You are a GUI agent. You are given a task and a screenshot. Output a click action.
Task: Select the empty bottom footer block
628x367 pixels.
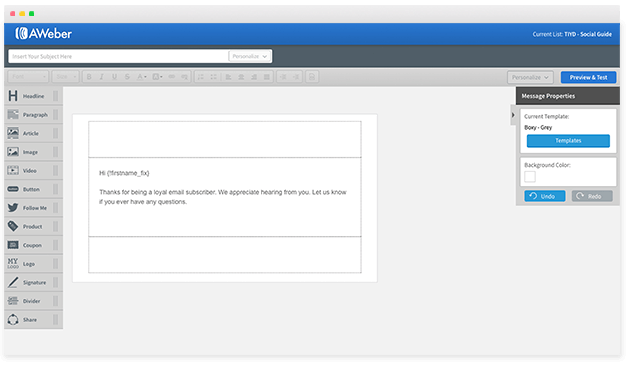click(225, 255)
